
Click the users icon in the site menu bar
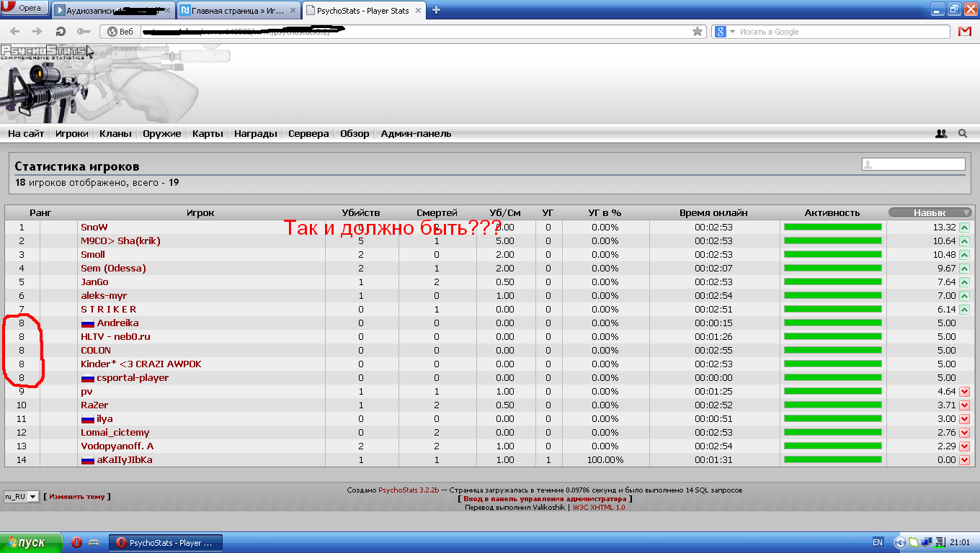pos(941,134)
